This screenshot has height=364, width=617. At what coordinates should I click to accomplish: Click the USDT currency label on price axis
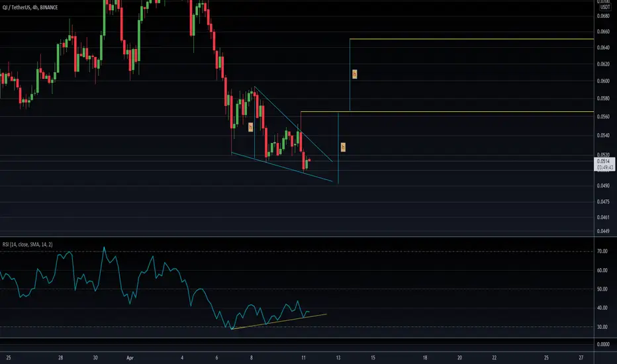coord(605,7)
